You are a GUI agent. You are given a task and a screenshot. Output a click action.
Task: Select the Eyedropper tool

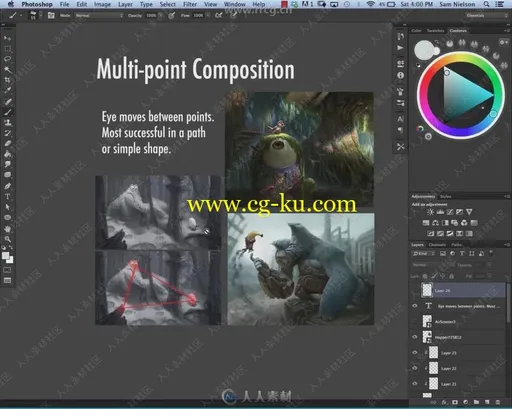pos(7,91)
